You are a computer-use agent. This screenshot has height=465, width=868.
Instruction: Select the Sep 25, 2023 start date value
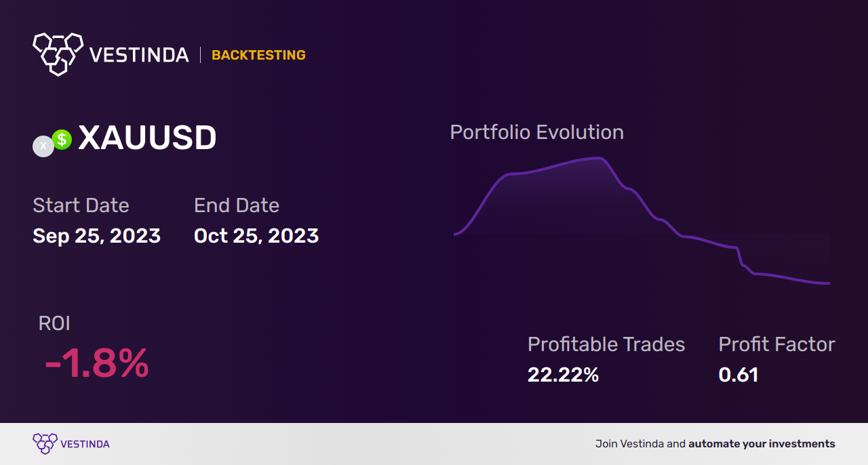[x=96, y=235]
